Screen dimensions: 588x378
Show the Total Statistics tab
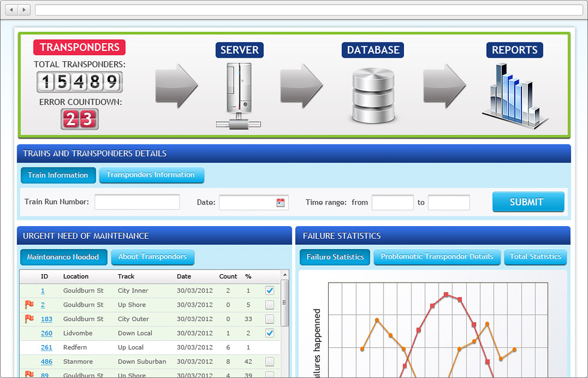tap(535, 257)
